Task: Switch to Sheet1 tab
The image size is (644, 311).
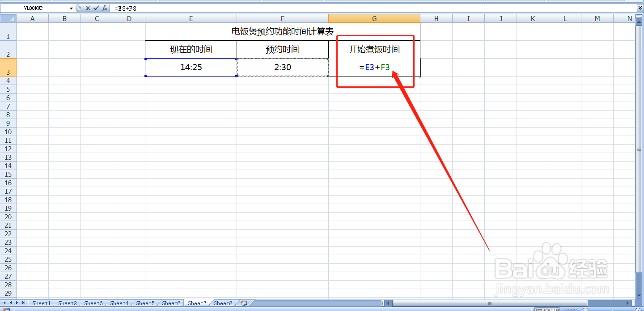Action: [41, 303]
